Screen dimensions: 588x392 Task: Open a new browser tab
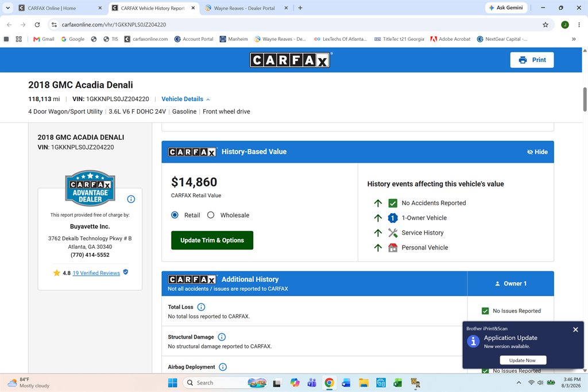(300, 8)
